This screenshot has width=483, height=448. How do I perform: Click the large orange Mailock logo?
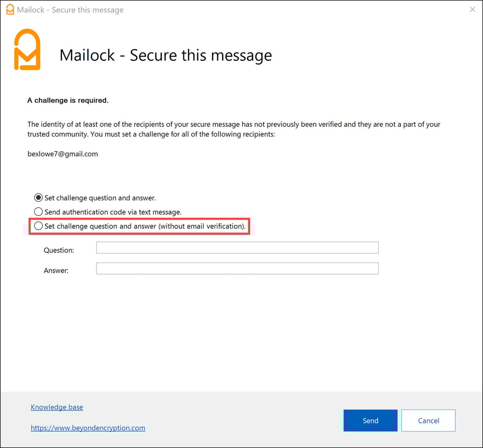click(x=27, y=50)
